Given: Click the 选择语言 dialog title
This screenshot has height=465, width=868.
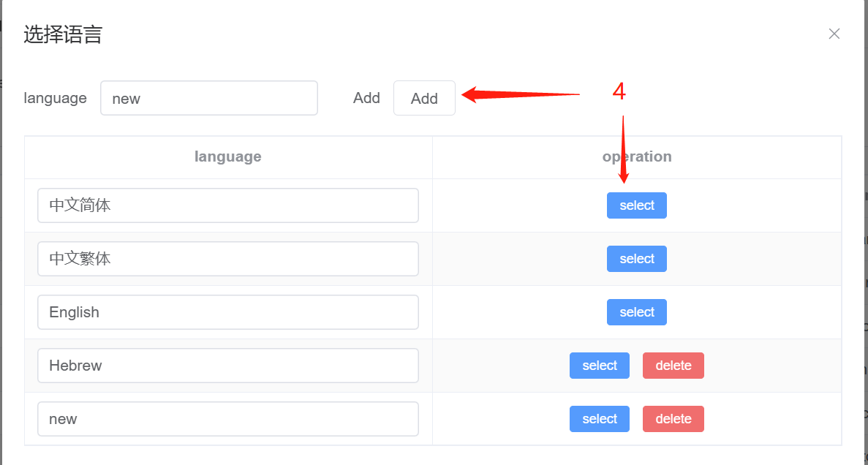Looking at the screenshot, I should pos(63,34).
